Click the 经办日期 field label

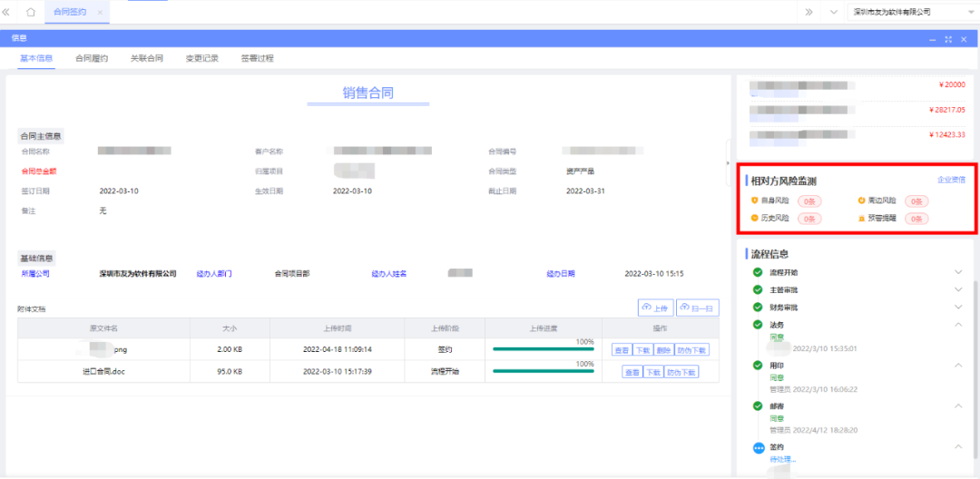[x=561, y=274]
